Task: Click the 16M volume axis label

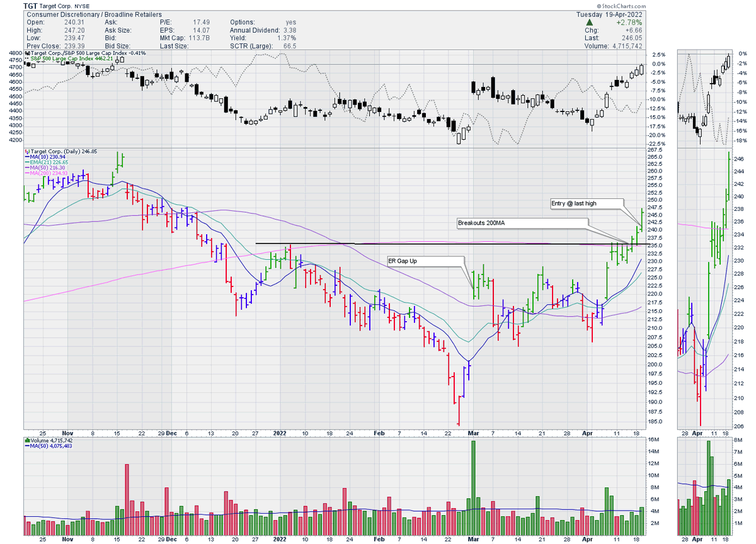Action: click(653, 439)
